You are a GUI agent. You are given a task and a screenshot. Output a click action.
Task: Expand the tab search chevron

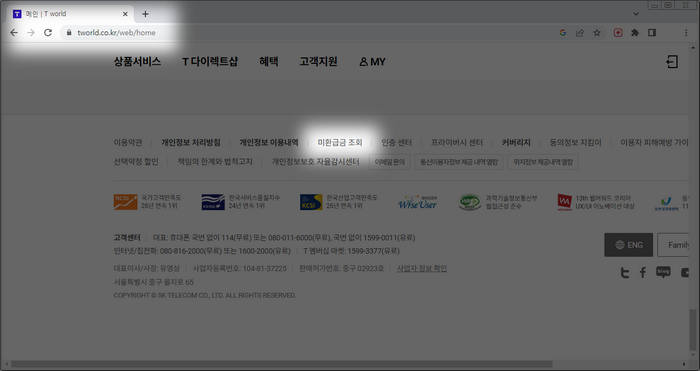636,14
